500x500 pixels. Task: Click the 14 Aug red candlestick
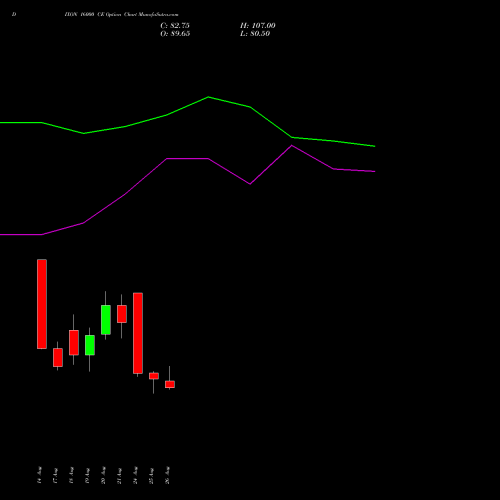click(x=42, y=304)
